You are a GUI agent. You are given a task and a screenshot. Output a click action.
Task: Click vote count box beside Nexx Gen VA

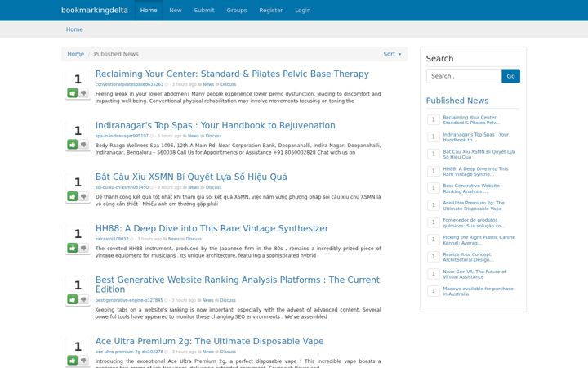pyautogui.click(x=434, y=274)
